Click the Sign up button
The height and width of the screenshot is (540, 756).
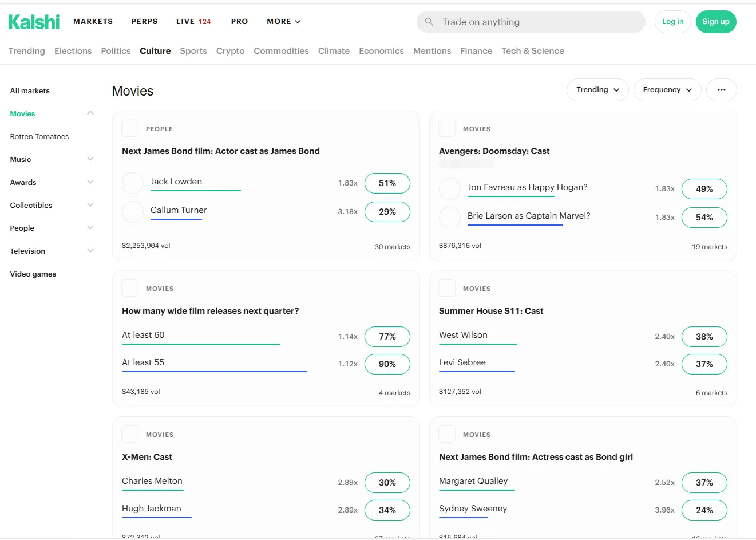pos(716,22)
